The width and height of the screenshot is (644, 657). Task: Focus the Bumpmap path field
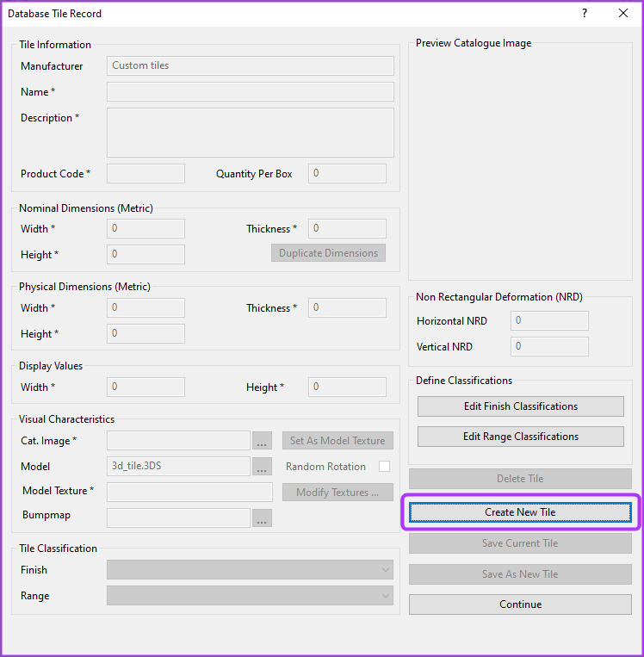click(x=178, y=518)
